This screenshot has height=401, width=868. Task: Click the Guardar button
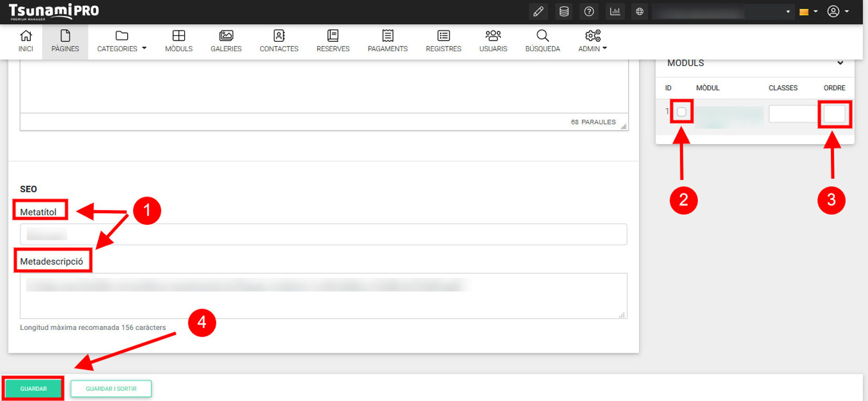33,389
